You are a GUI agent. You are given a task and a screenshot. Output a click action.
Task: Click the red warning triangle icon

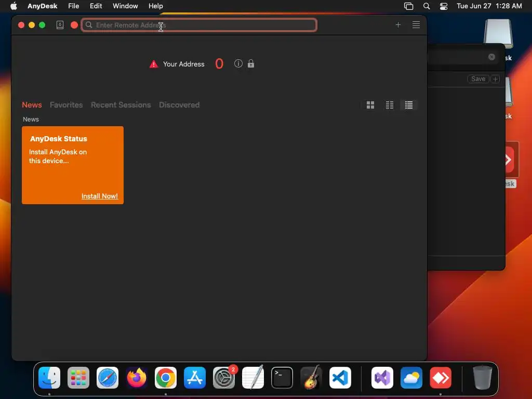[x=154, y=64]
